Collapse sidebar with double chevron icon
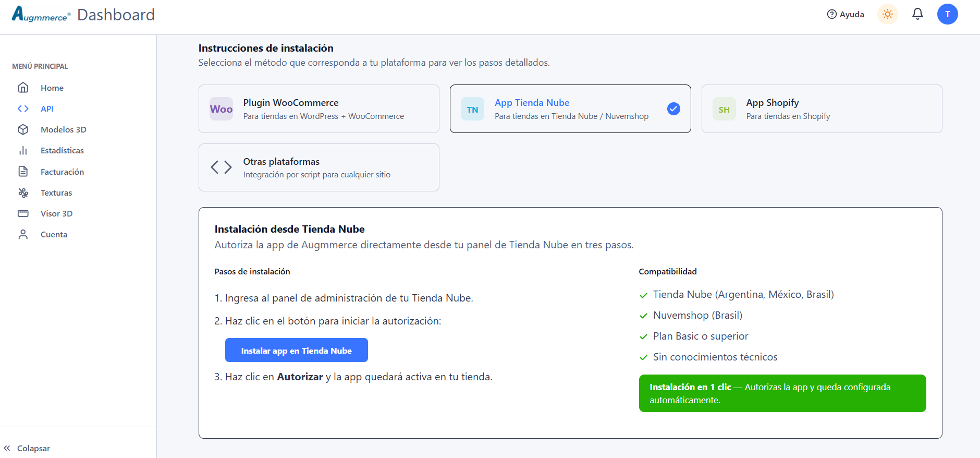Viewport: 980px width, 458px height. [7, 448]
